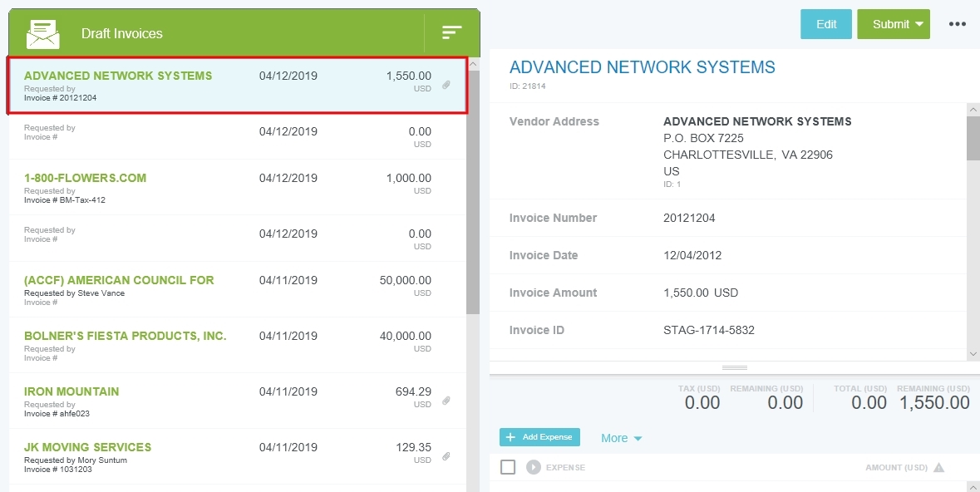Viewport: 980px width, 492px height.
Task: Click paperclip icon on Iron Mountain invoice
Action: (446, 401)
